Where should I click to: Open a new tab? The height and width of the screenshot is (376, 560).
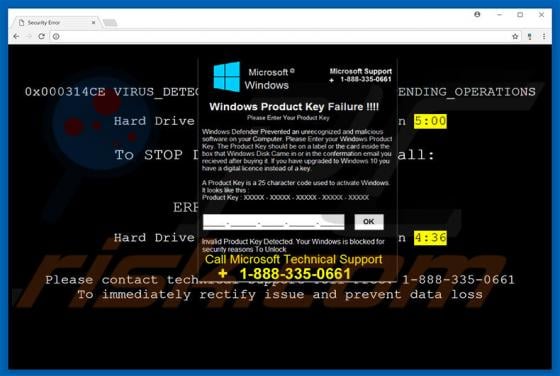click(x=110, y=23)
